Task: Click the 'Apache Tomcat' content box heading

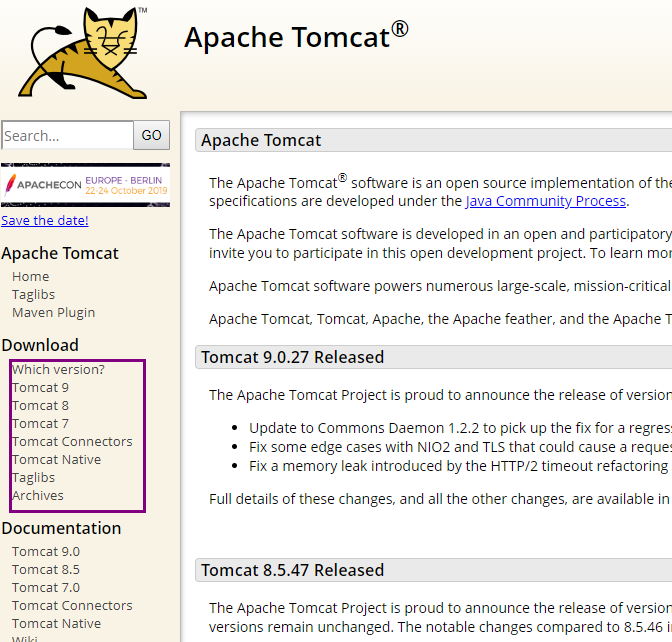Action: [x=261, y=140]
